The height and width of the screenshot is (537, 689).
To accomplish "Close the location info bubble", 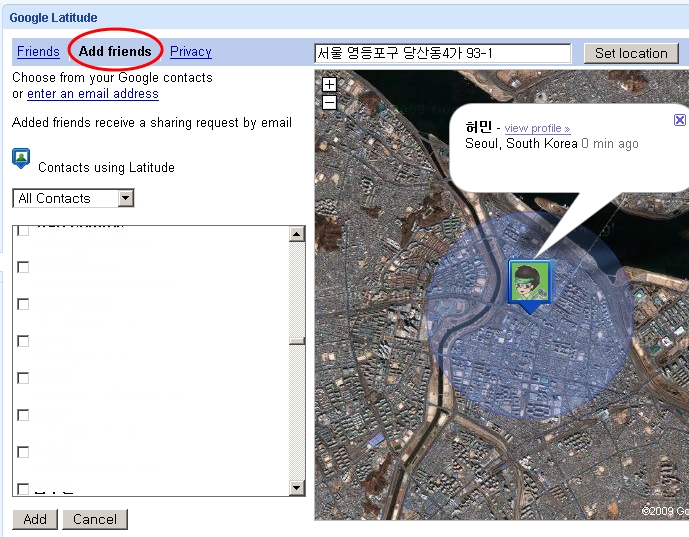I will pos(680,120).
